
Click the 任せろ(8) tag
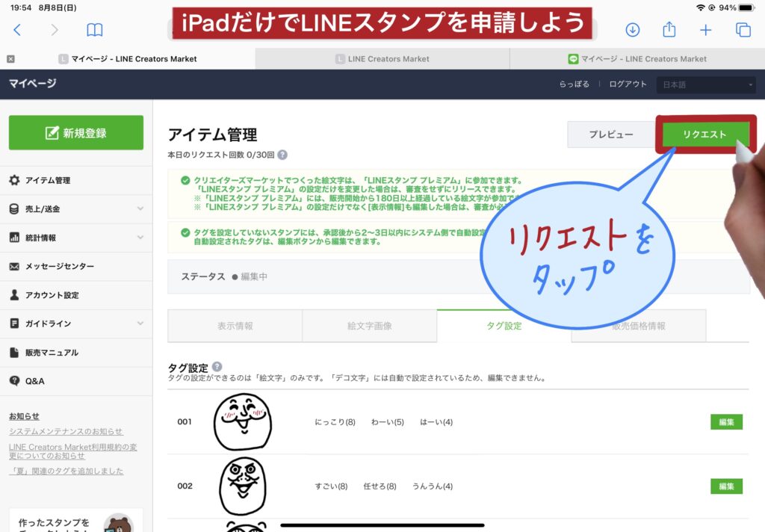380,486
